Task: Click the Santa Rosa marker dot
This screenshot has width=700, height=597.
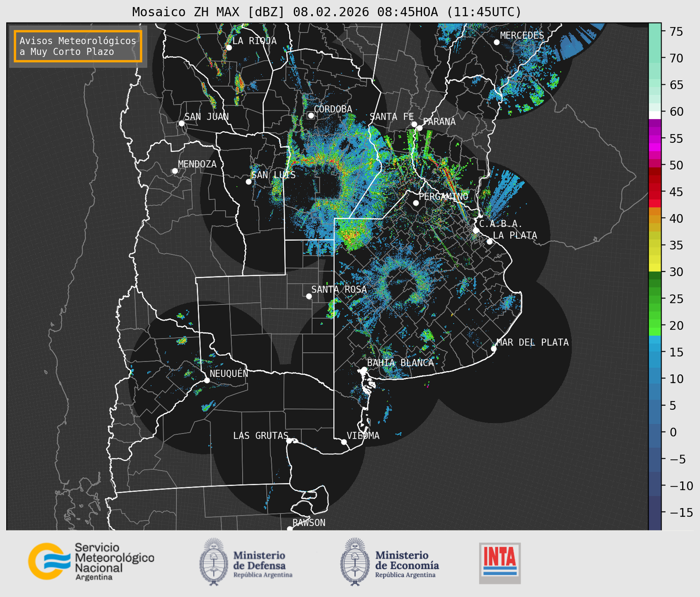Action: [x=309, y=296]
